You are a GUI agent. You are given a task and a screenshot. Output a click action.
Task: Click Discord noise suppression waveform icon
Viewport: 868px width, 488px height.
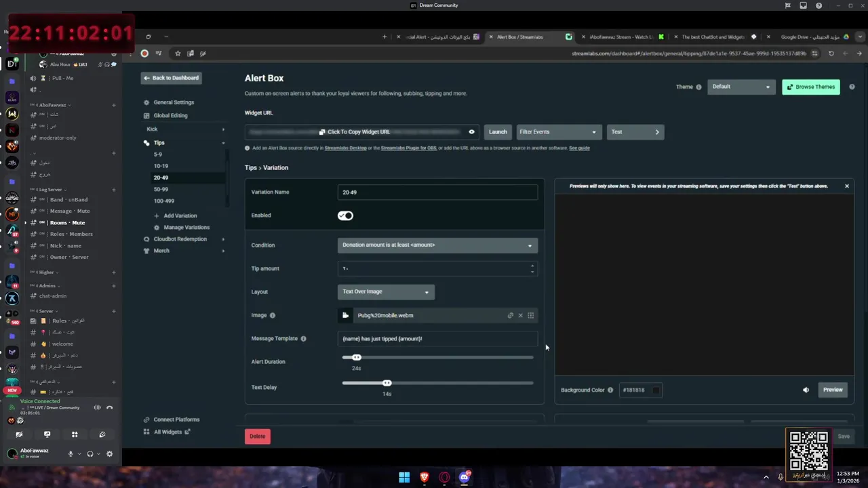(97, 407)
